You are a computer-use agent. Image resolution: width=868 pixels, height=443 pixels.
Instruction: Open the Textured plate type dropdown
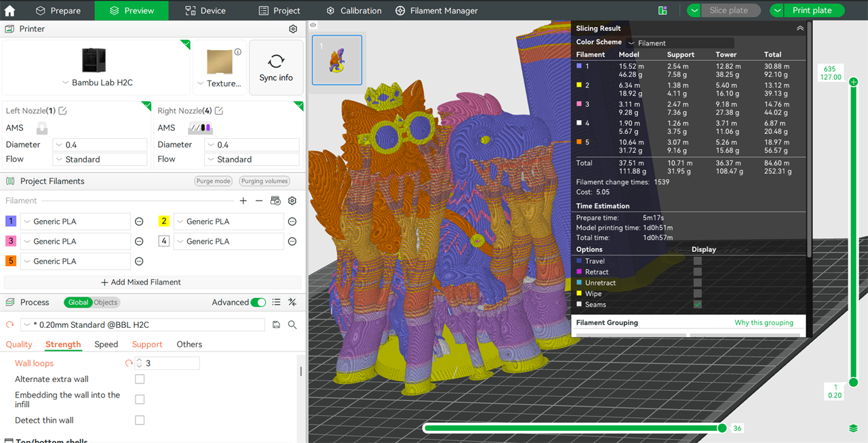(219, 83)
